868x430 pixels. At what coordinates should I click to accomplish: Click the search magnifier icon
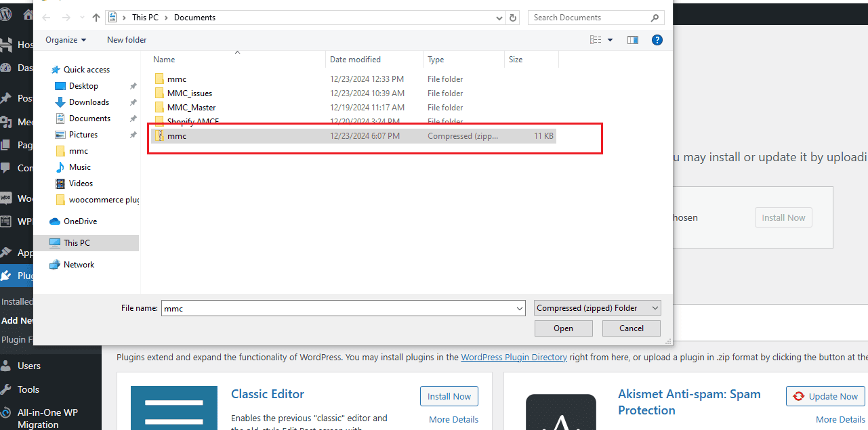655,18
